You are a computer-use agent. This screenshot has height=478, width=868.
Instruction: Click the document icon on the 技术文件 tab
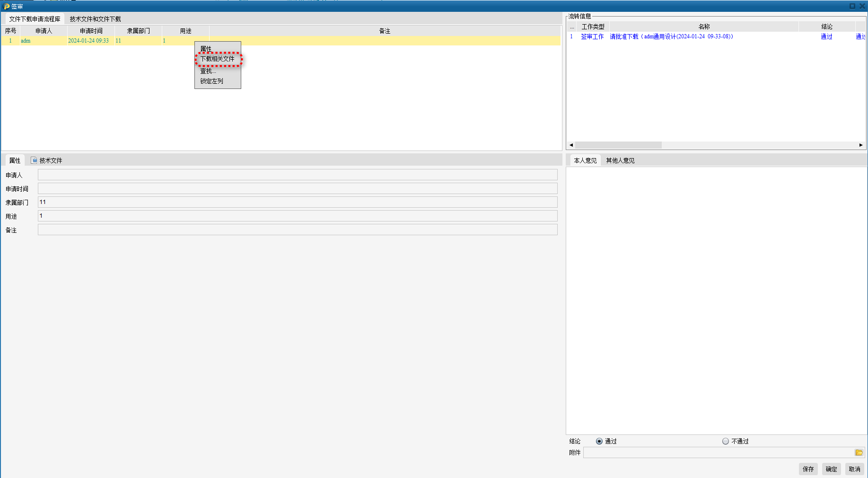click(34, 160)
